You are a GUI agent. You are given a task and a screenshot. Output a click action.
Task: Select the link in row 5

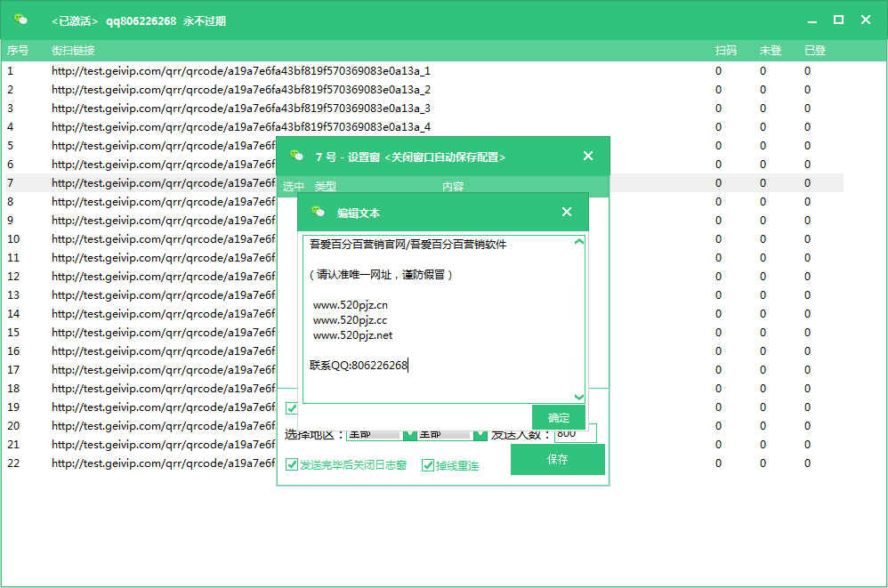tap(163, 146)
